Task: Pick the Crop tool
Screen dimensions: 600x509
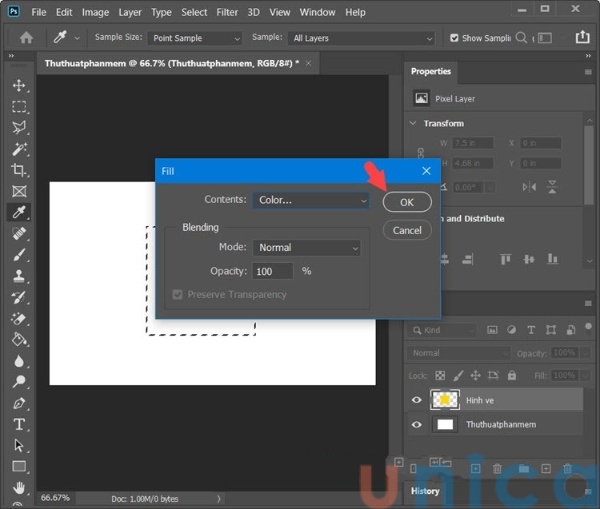Action: [x=19, y=170]
